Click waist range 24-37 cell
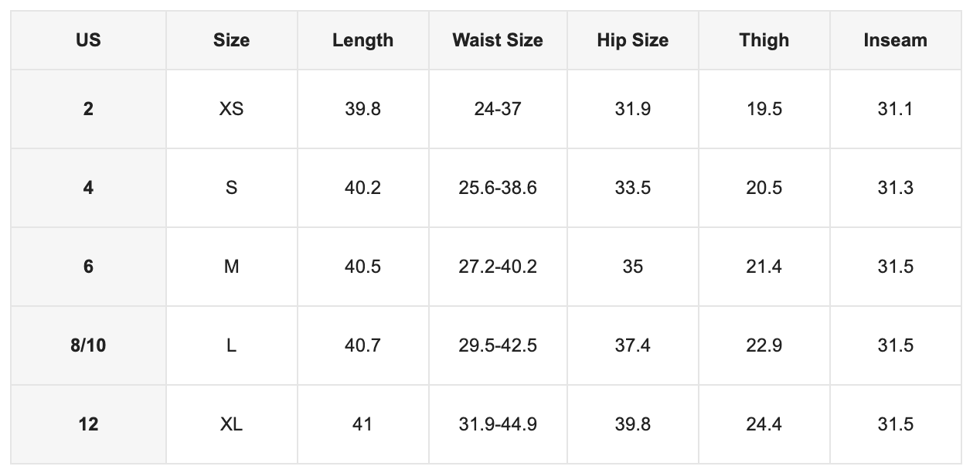Viewport: 980px width, 473px height. (498, 109)
